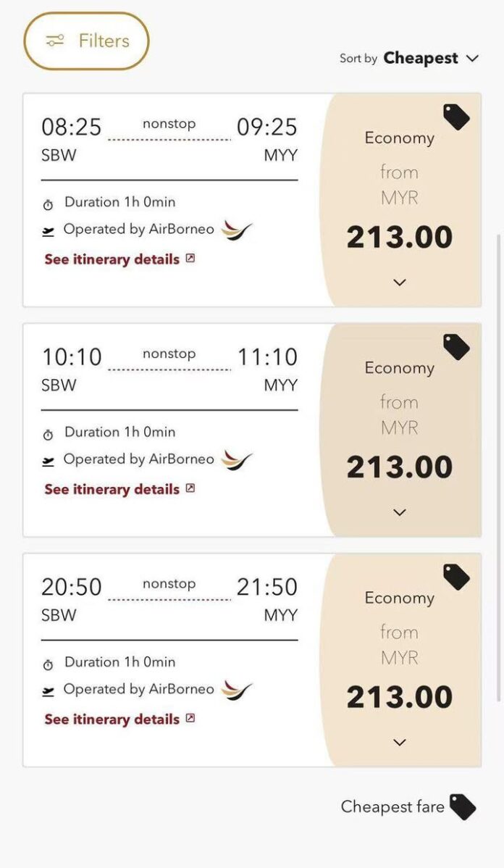The image size is (504, 868).
Task: Expand Economy fare for 10:10 flight
Action: tap(400, 512)
